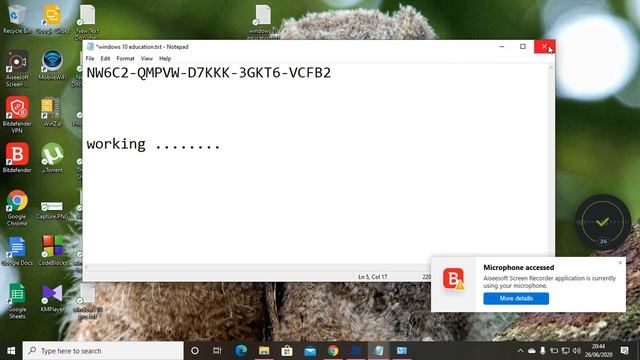Open the Recycle Bin desktop icon
Image resolution: width=640 pixels, height=360 pixels.
pos(16,18)
